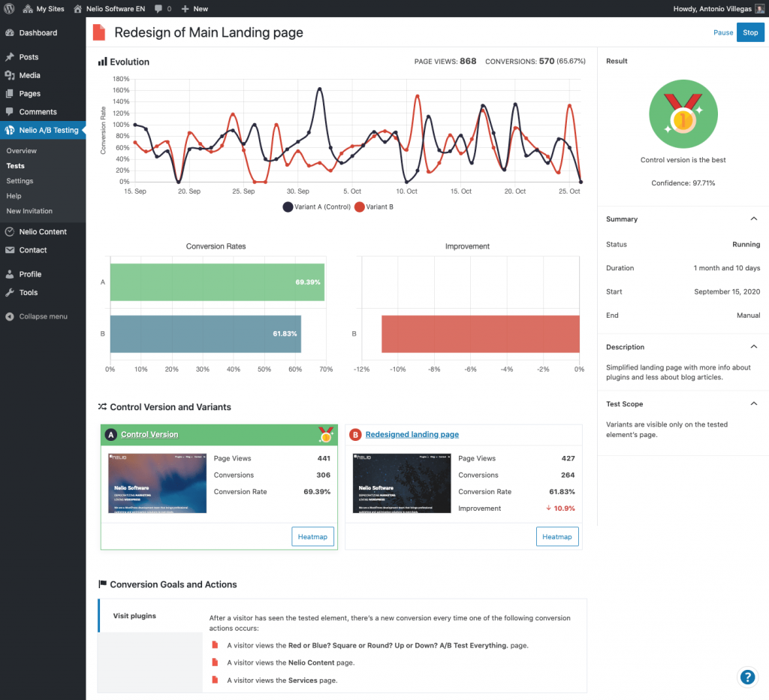Screen dimensions: 769x700
Task: Click the user avatar in admin bar
Action: (759, 8)
